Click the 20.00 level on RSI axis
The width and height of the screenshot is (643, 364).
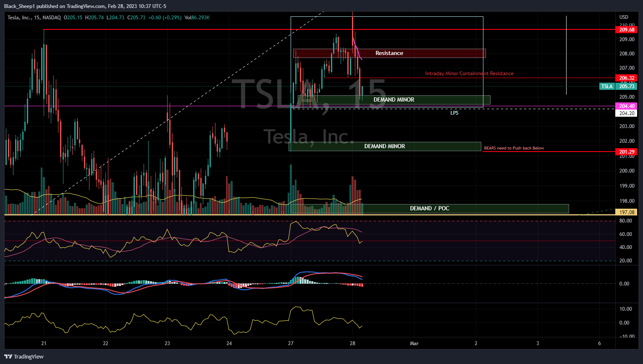point(625,261)
